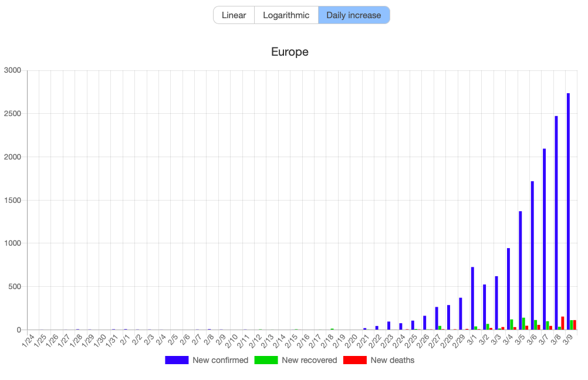Click the New recovered legend label
588x380 pixels.
tap(309, 360)
